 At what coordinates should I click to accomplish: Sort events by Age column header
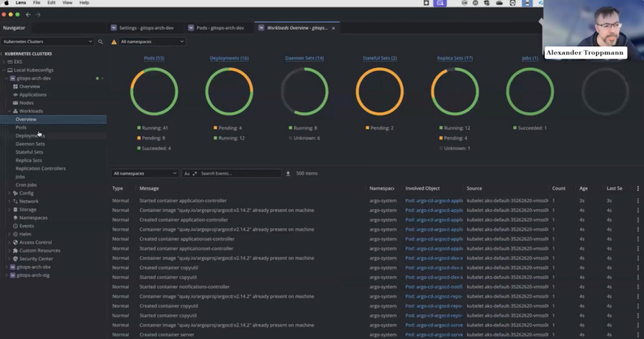(583, 188)
